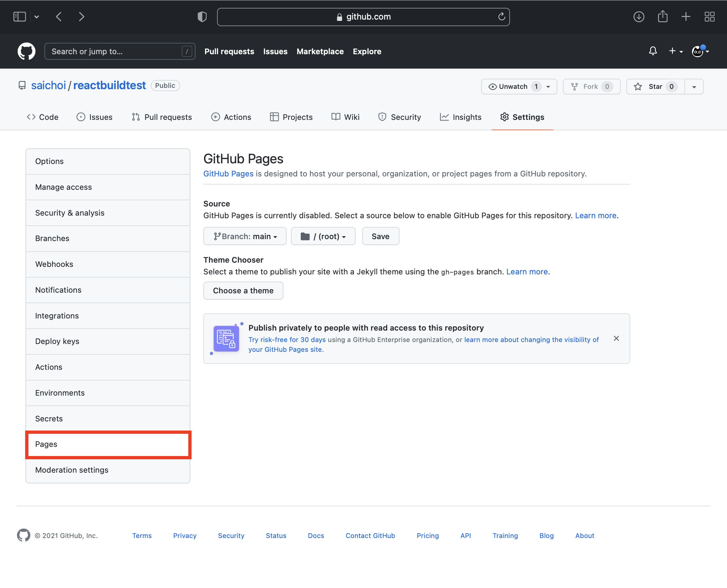Click the GitHub logo in header

click(26, 51)
